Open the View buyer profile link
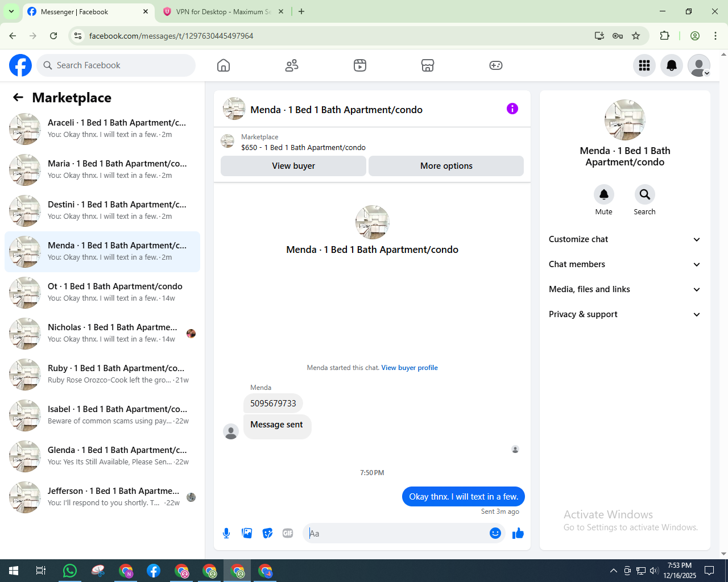The image size is (728, 582). point(409,368)
